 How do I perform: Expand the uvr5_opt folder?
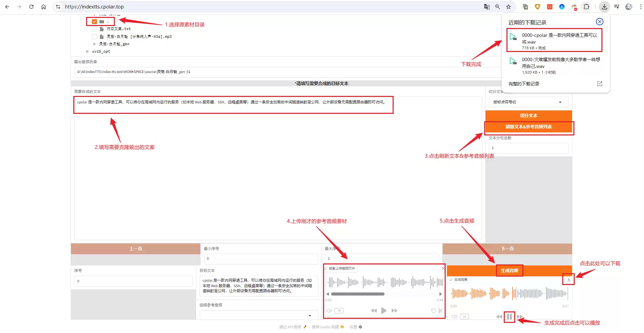(88, 51)
